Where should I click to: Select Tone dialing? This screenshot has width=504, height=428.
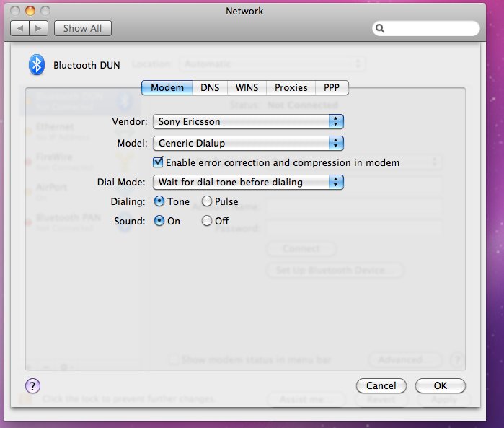(x=159, y=201)
